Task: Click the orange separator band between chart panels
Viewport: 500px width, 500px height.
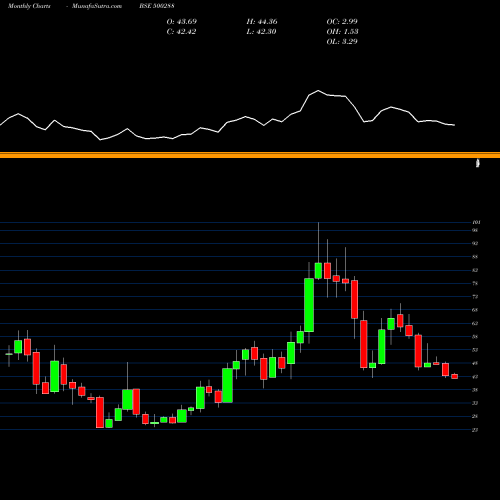Action: [250, 155]
